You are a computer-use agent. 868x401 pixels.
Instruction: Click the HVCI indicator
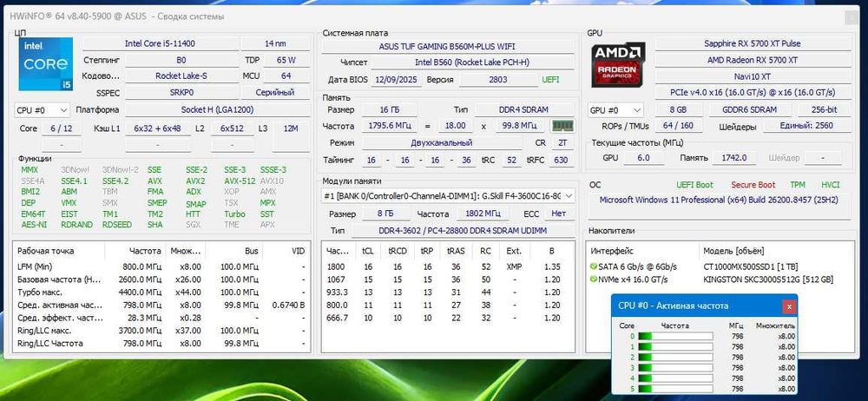pos(831,185)
